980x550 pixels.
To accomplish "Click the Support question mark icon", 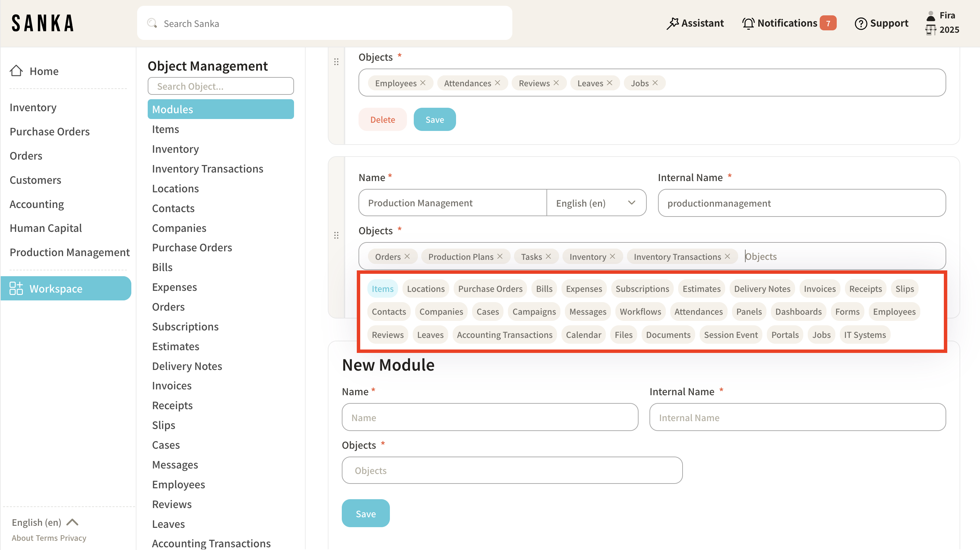I will (861, 23).
